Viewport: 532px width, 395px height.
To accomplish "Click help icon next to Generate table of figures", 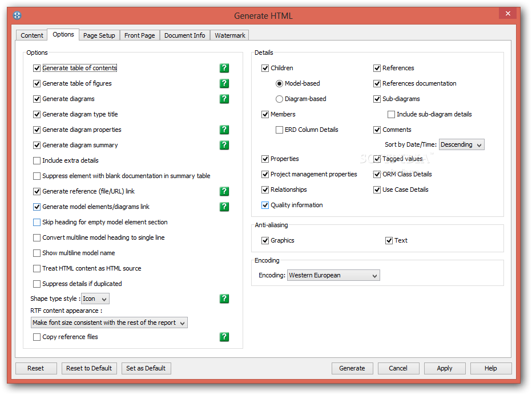I will (224, 83).
